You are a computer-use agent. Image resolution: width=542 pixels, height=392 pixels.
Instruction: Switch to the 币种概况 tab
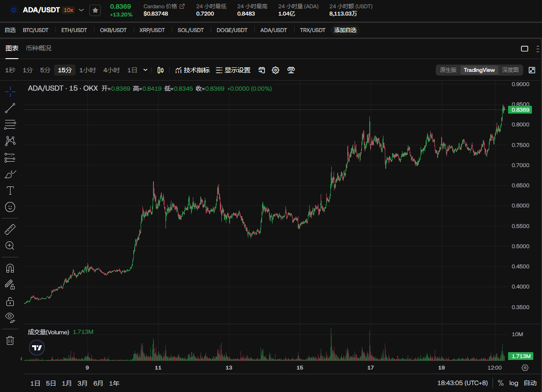[x=38, y=48]
